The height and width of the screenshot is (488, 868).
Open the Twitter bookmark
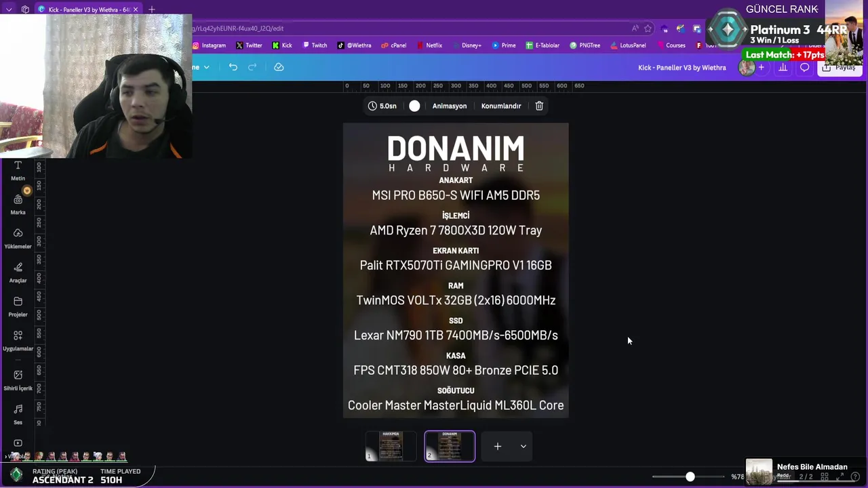coord(249,45)
